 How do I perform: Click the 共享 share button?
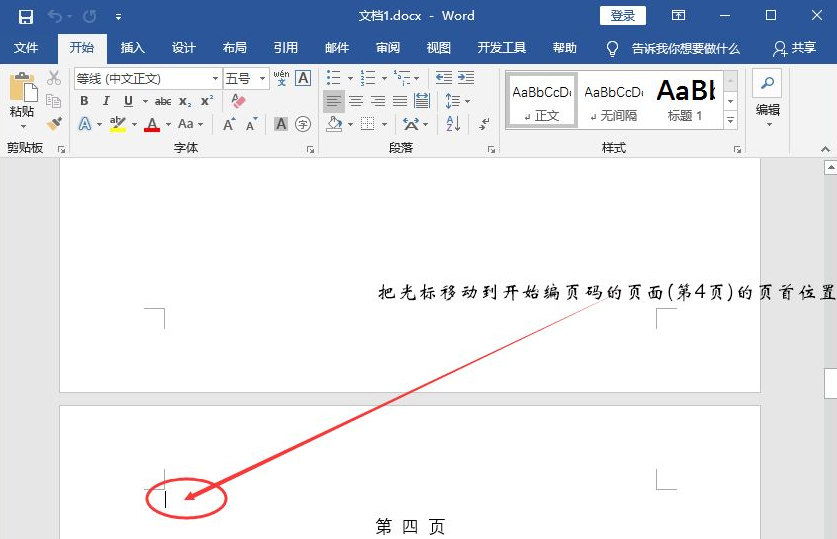point(795,48)
